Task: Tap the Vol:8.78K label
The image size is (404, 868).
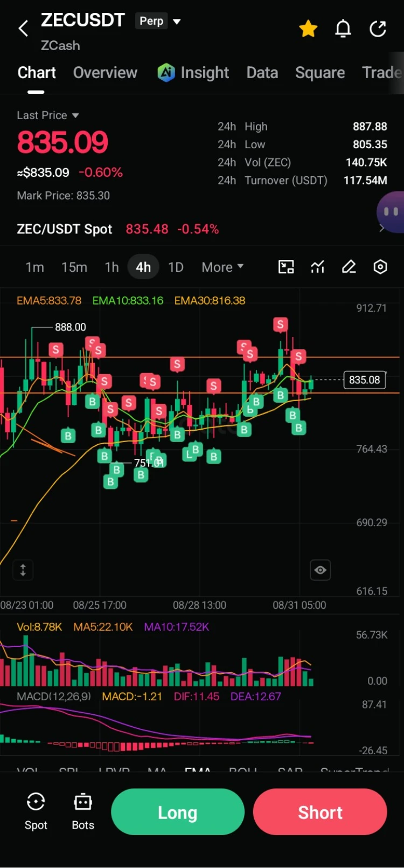Action: coord(39,627)
